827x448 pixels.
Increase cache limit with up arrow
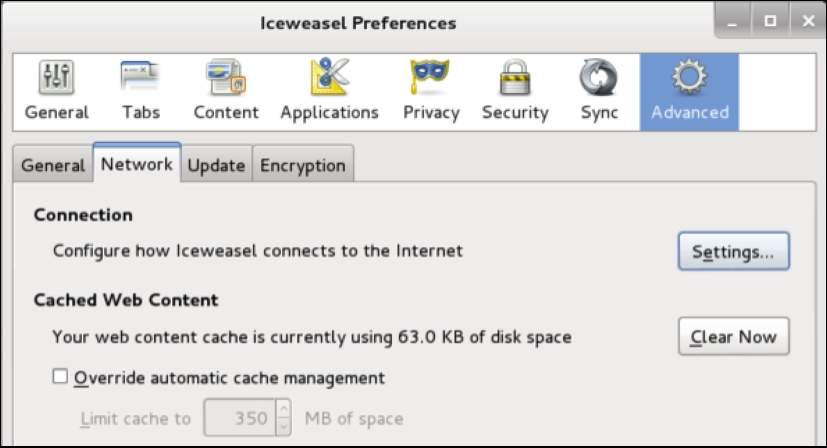pos(283,408)
